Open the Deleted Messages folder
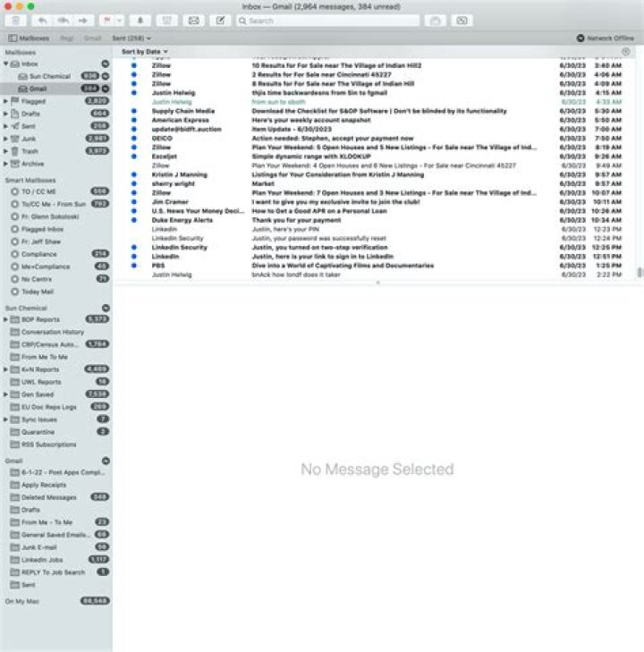 pyautogui.click(x=56, y=497)
